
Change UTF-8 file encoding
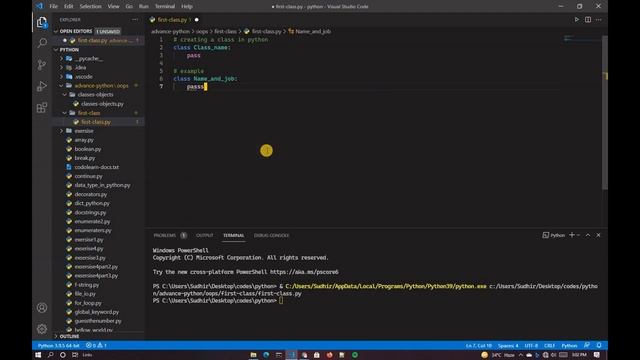click(531, 345)
